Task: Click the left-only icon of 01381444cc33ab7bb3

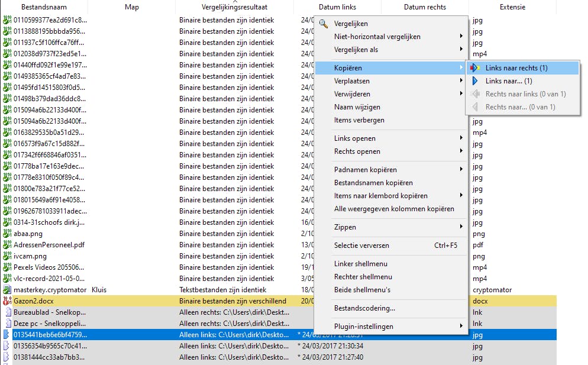Action: click(7, 357)
